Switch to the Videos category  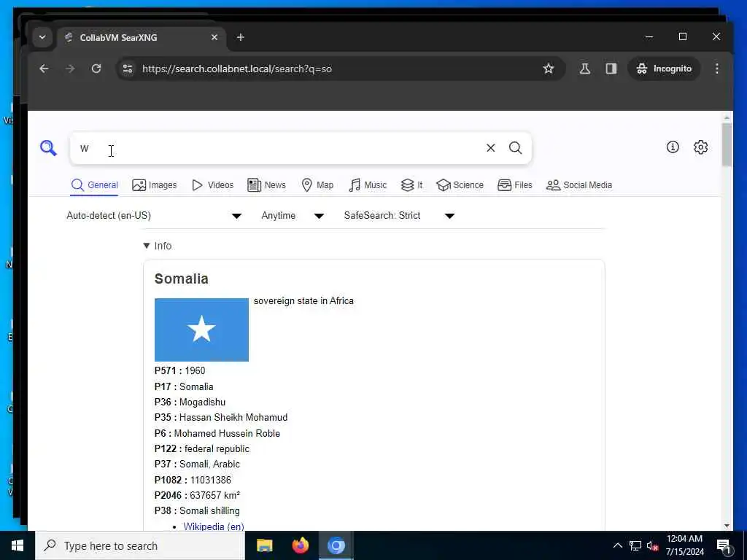[212, 185]
